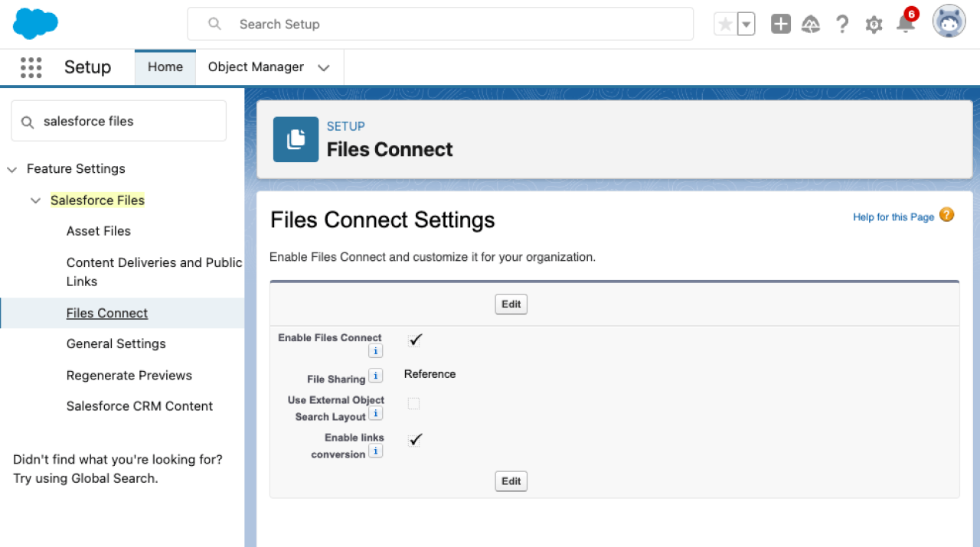Open General Settings in sidebar
The image size is (980, 547).
coord(116,344)
